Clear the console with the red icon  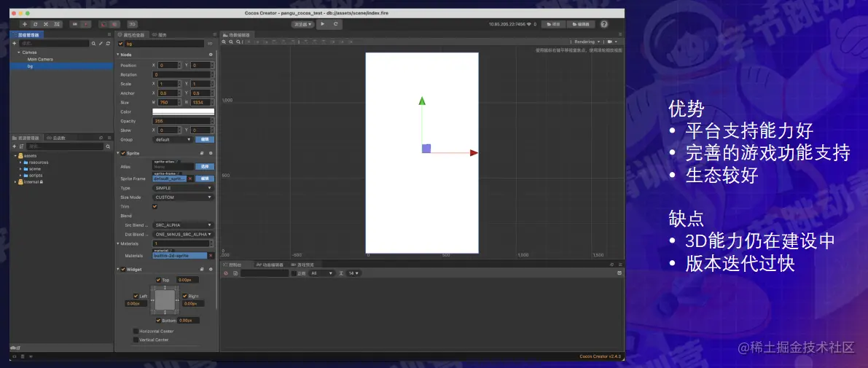tap(225, 273)
